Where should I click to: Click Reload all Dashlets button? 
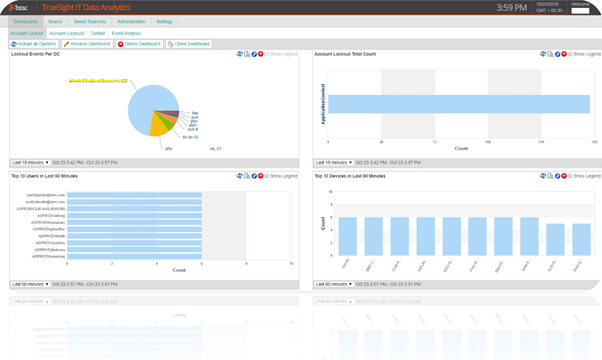click(x=34, y=44)
